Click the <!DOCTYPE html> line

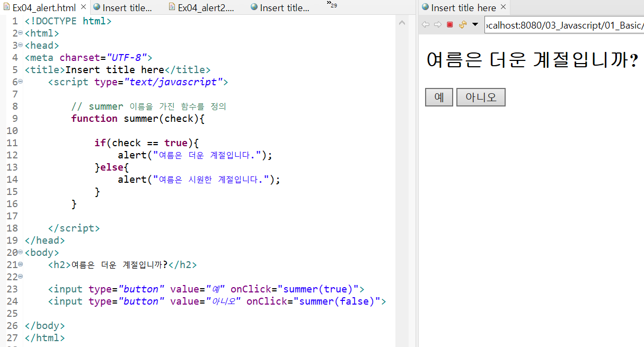point(68,21)
